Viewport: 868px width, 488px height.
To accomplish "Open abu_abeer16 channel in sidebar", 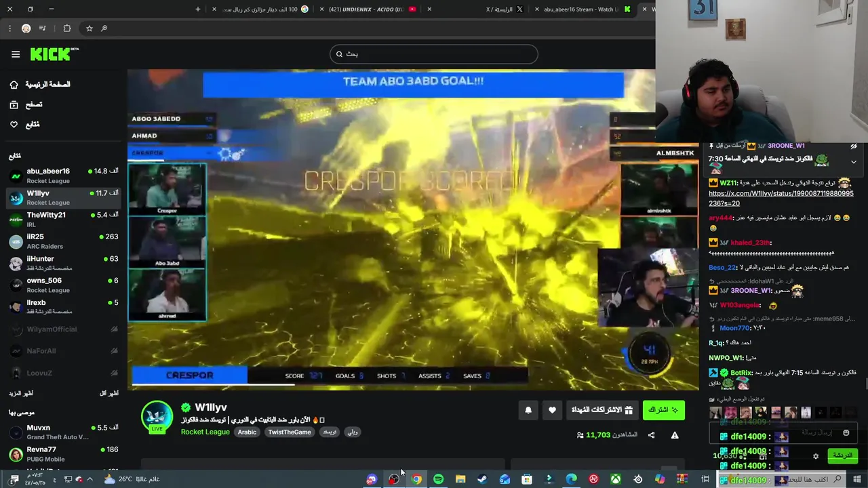I will [64, 176].
